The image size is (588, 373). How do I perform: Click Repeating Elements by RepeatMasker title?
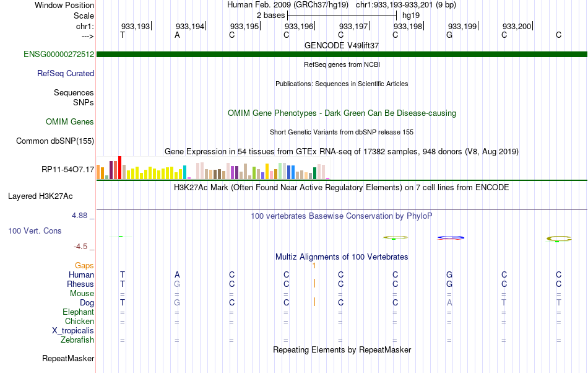(x=342, y=349)
